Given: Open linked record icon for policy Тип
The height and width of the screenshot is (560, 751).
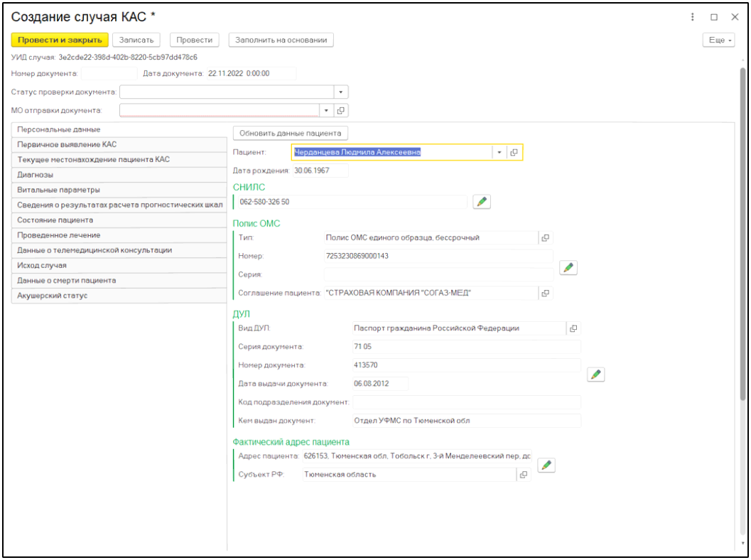Looking at the screenshot, I should pyautogui.click(x=546, y=237).
